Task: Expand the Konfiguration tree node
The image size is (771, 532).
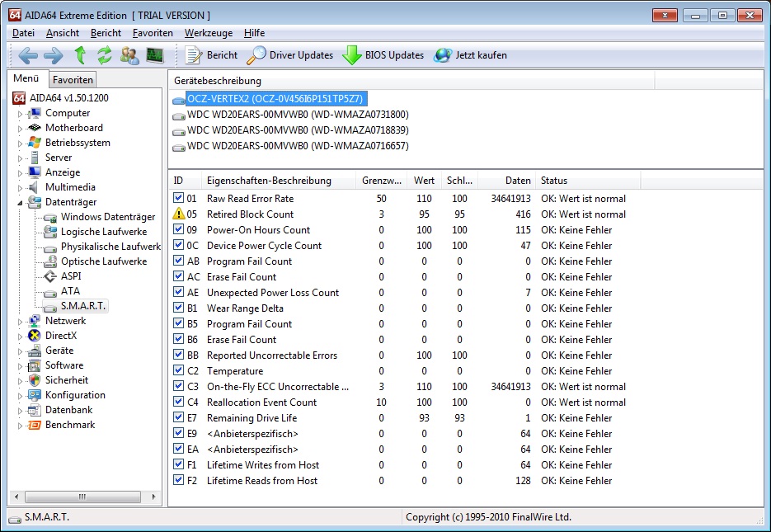Action: pyautogui.click(x=20, y=396)
